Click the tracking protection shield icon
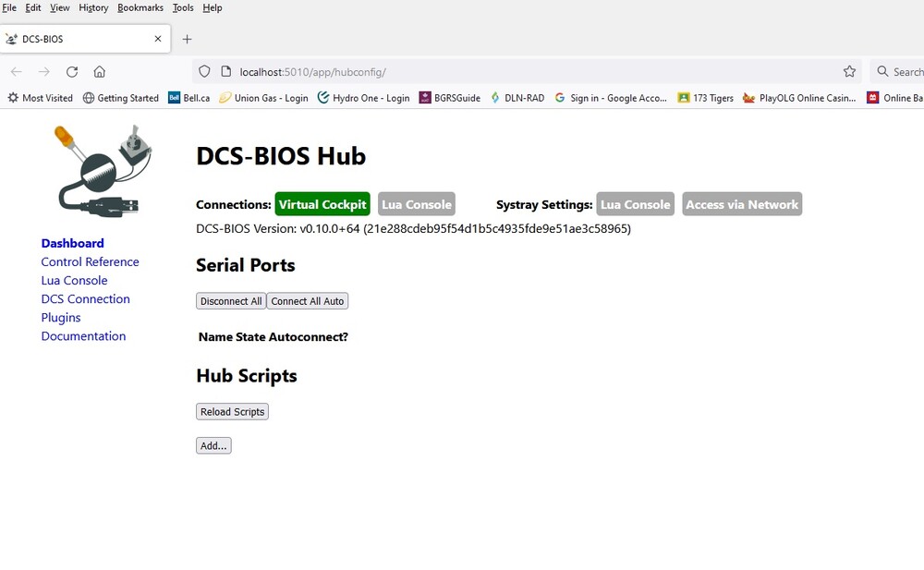The width and height of the screenshot is (924, 570). (204, 71)
